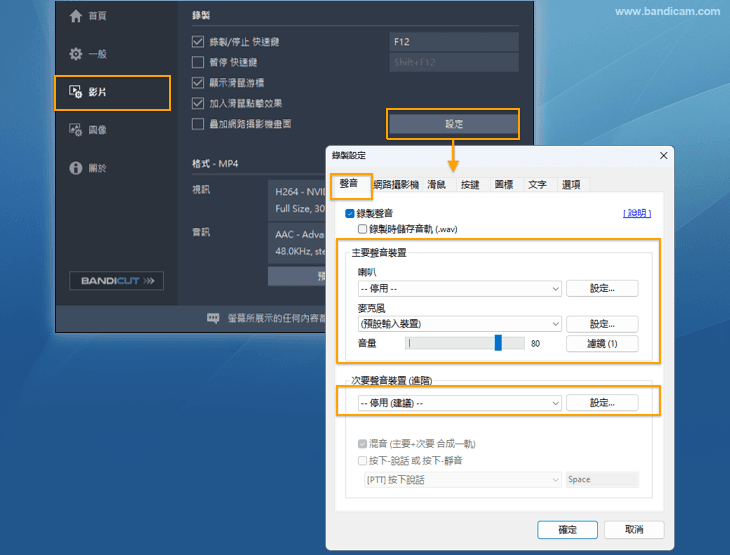Open the 說明 help link

tap(637, 213)
